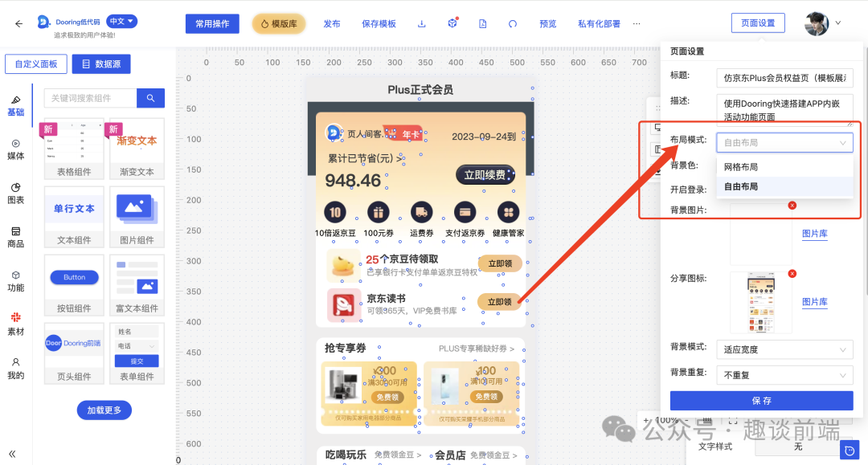Click the search magnifier icon in component panel
The width and height of the screenshot is (868, 465).
pos(150,97)
